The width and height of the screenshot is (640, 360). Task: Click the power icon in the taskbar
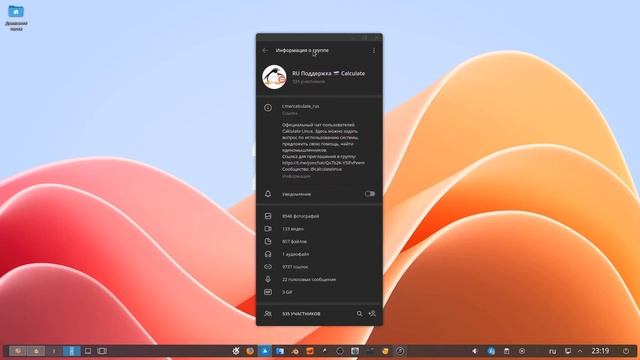[x=626, y=351]
